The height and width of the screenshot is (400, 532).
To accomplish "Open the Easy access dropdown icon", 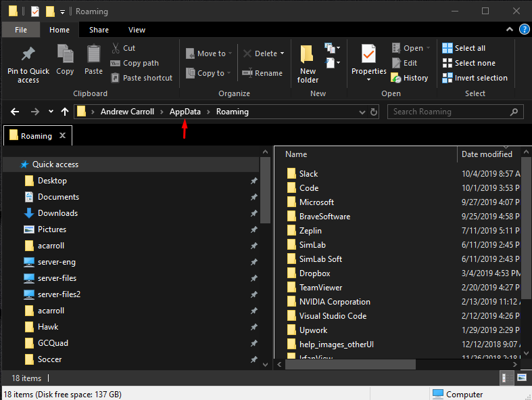I will pos(332,63).
